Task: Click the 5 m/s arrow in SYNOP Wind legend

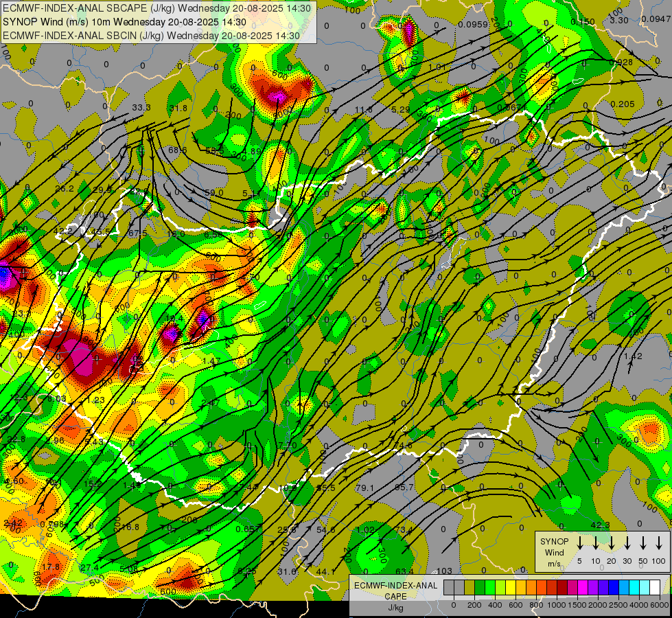Action: [x=579, y=543]
